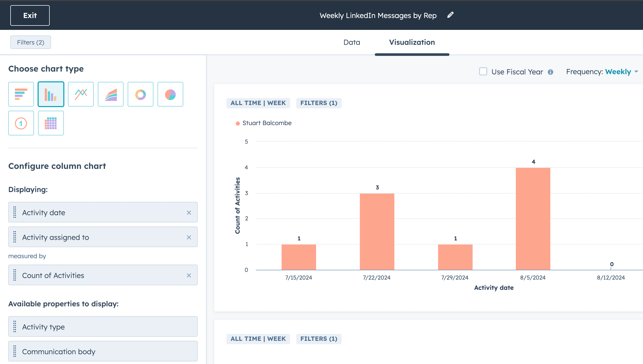Image resolution: width=643 pixels, height=364 pixels.
Task: Open the Visualization tab
Action: pos(412,42)
